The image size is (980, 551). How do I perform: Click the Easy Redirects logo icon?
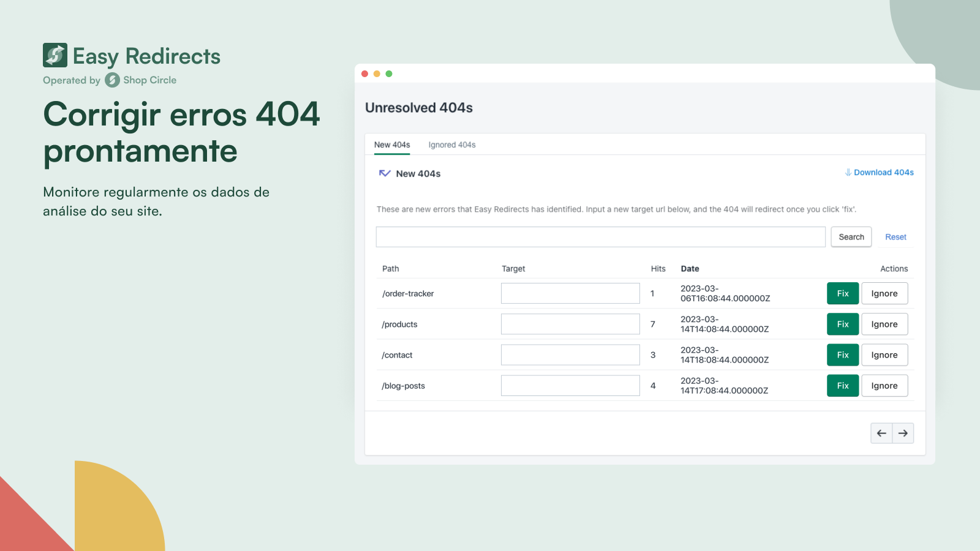(x=55, y=55)
